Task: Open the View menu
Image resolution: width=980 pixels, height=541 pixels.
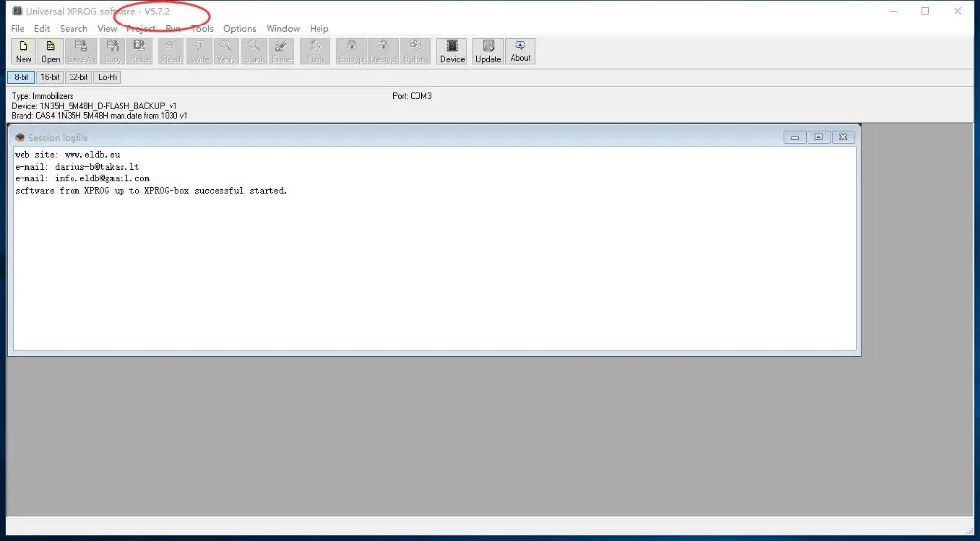Action: tap(107, 28)
